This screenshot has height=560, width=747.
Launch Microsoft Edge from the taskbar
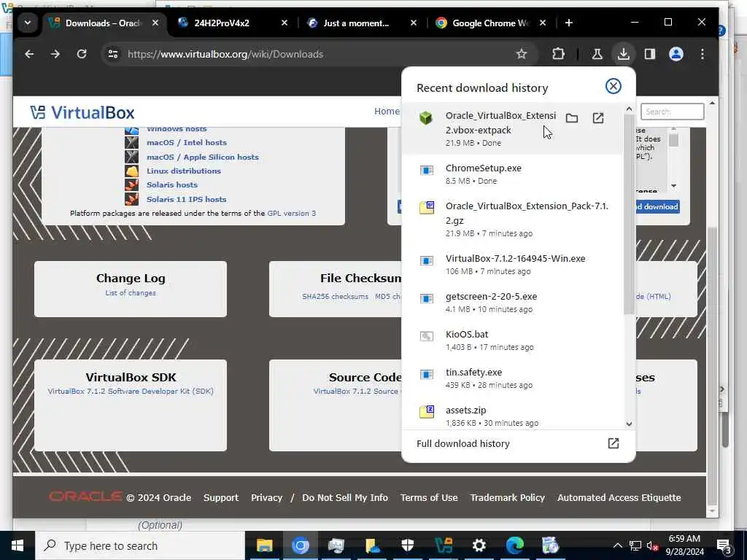(x=514, y=545)
